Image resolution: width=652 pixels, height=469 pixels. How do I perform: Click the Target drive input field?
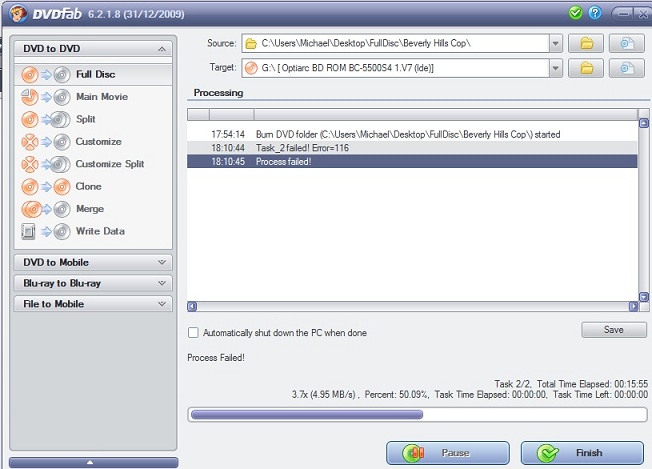[x=402, y=68]
